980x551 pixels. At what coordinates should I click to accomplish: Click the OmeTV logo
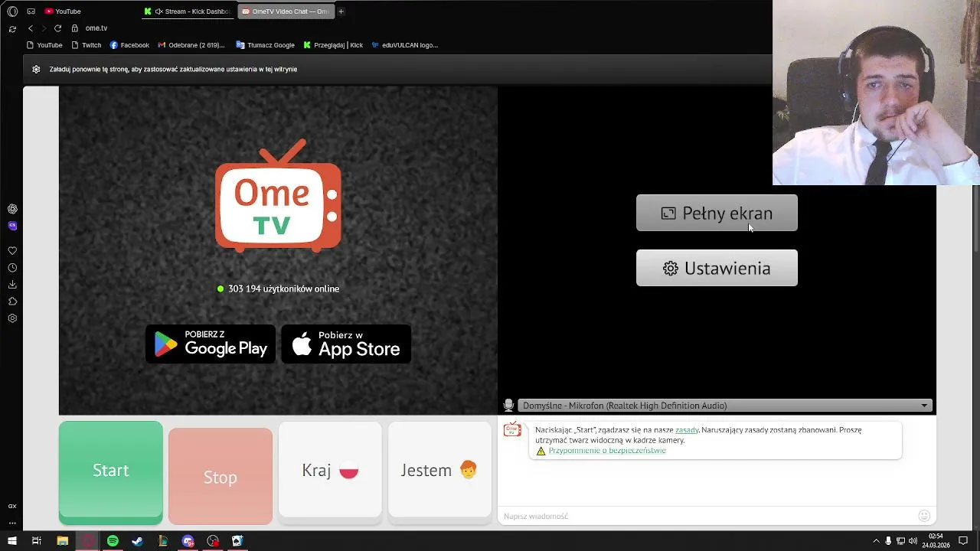point(278,196)
